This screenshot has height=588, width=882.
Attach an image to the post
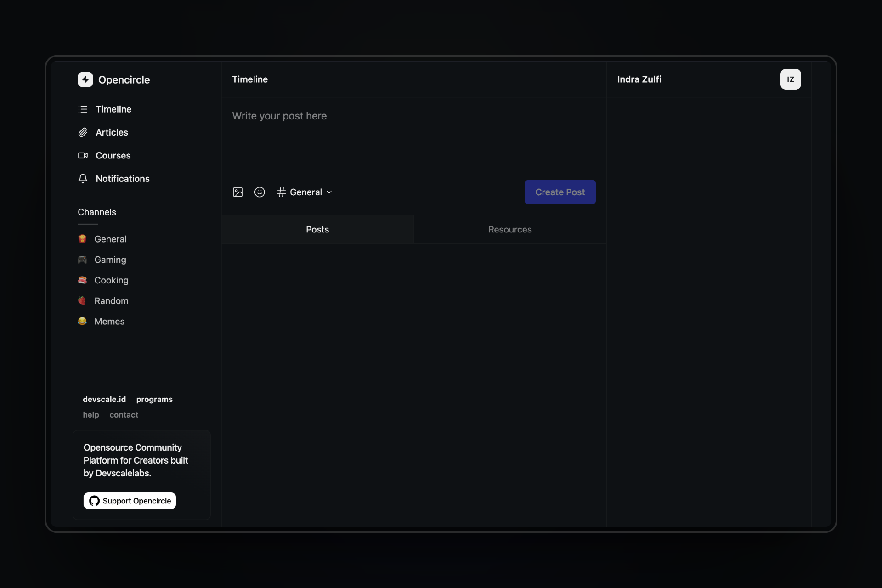pyautogui.click(x=237, y=192)
